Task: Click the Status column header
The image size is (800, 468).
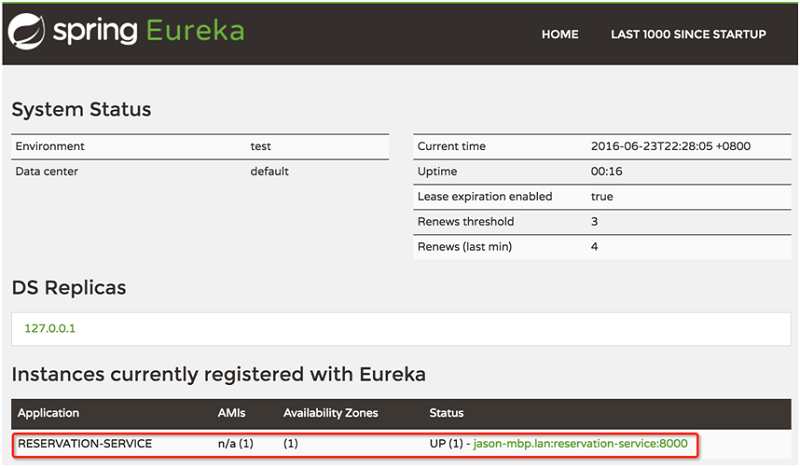Action: tap(446, 413)
